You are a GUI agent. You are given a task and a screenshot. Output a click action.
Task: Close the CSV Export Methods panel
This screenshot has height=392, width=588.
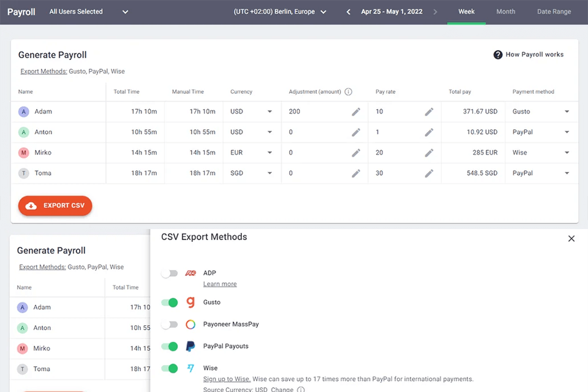(x=571, y=238)
